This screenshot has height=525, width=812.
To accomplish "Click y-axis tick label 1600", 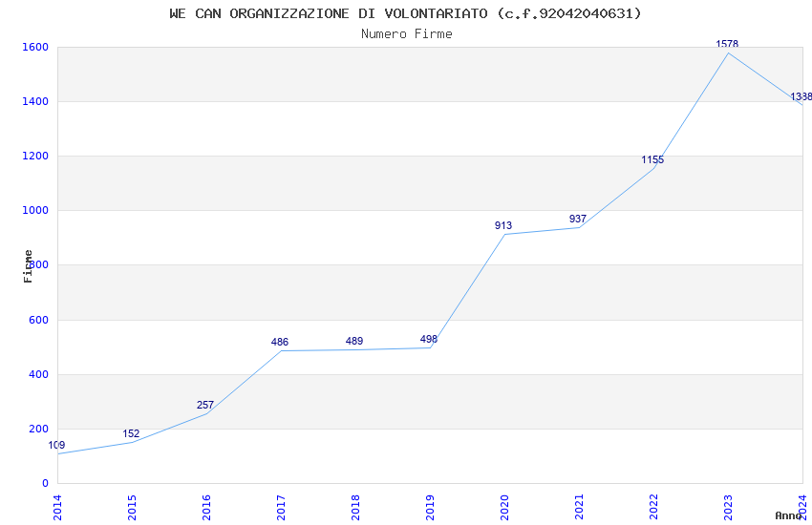I will 35,47.
